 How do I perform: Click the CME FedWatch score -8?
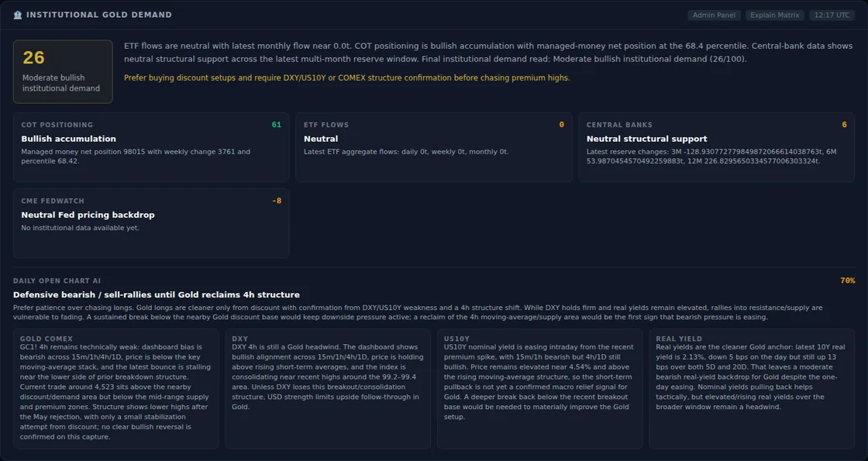277,201
